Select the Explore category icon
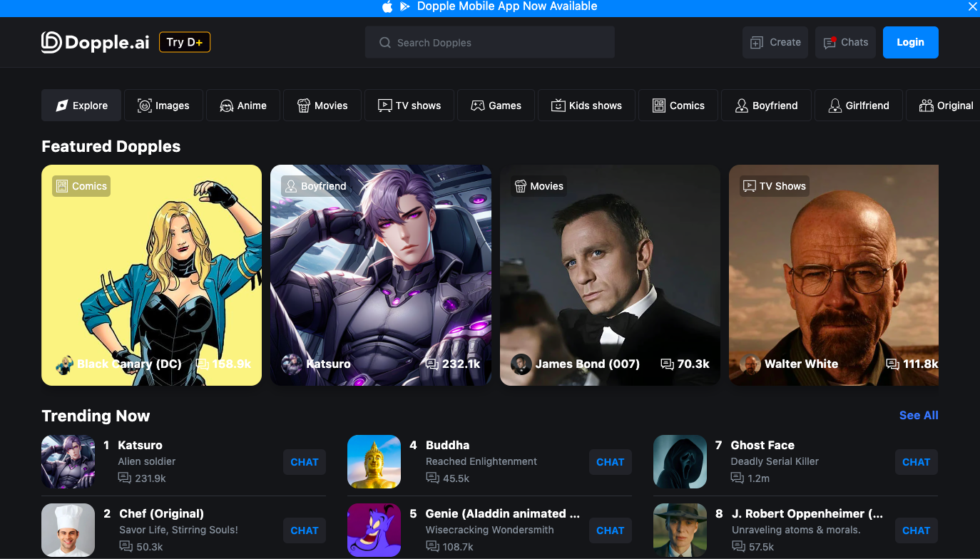980x559 pixels. [x=61, y=105]
